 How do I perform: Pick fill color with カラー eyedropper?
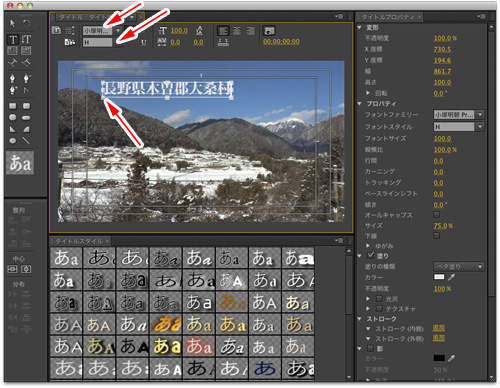click(x=451, y=277)
